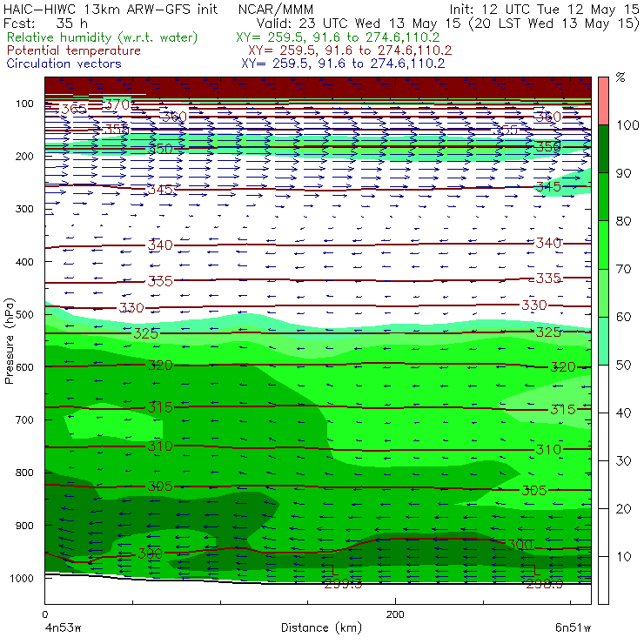Screen dimensions: 644x644
Task: Select the blue XY= 259.5, 91.6 coordinates line
Action: click(343, 64)
